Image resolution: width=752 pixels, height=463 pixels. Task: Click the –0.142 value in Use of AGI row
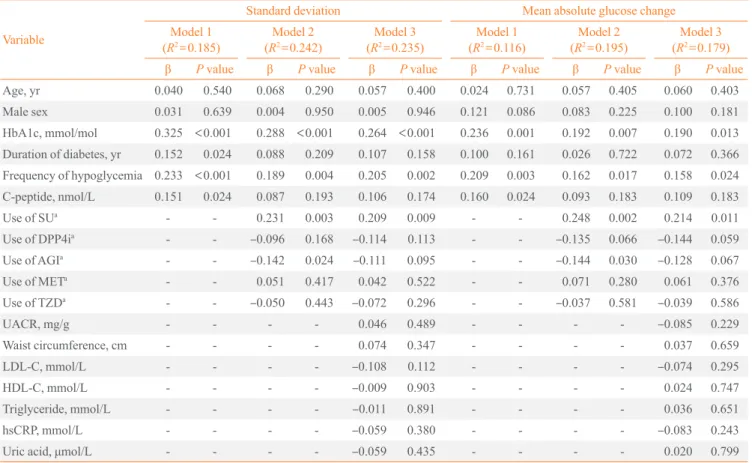click(267, 260)
